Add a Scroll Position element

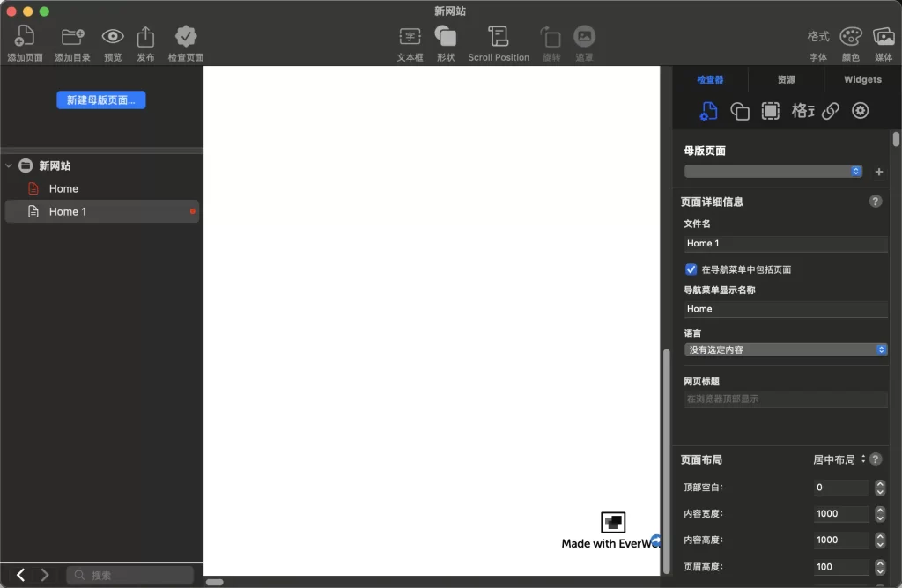click(499, 36)
